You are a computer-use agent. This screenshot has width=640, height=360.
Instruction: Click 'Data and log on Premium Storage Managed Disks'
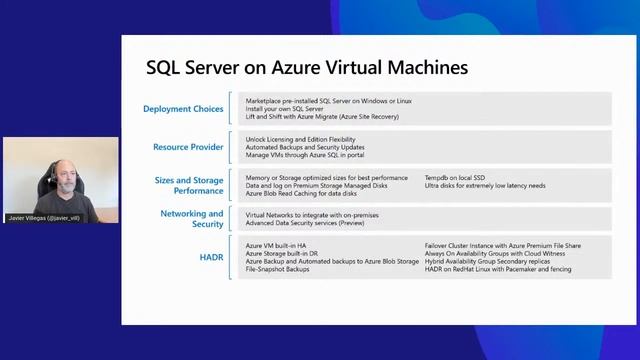click(316, 186)
